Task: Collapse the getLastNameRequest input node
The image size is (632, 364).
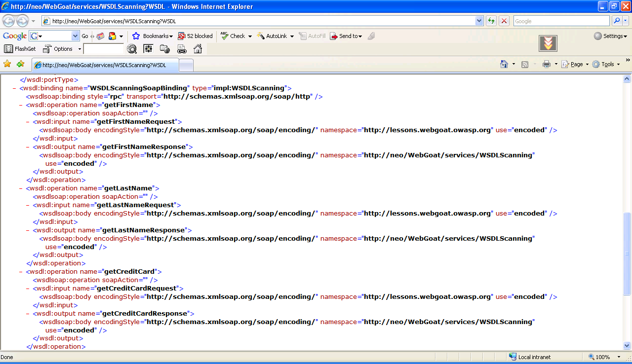Action: [28, 205]
